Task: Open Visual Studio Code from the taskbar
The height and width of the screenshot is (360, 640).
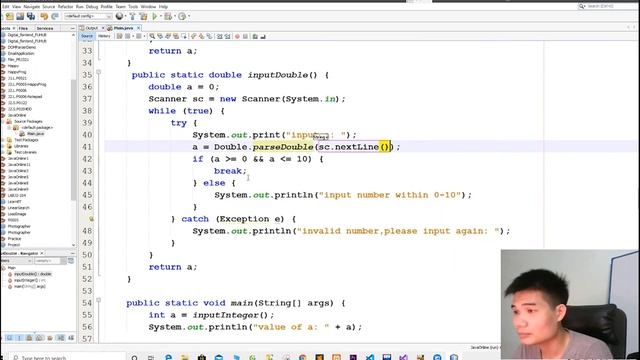Action: click(x=370, y=358)
